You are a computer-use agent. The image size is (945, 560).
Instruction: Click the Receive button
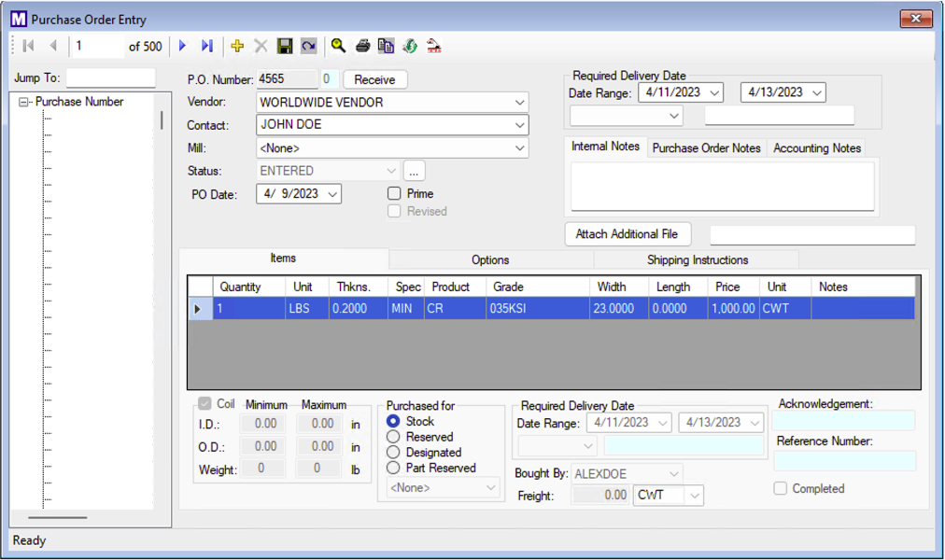pyautogui.click(x=374, y=79)
